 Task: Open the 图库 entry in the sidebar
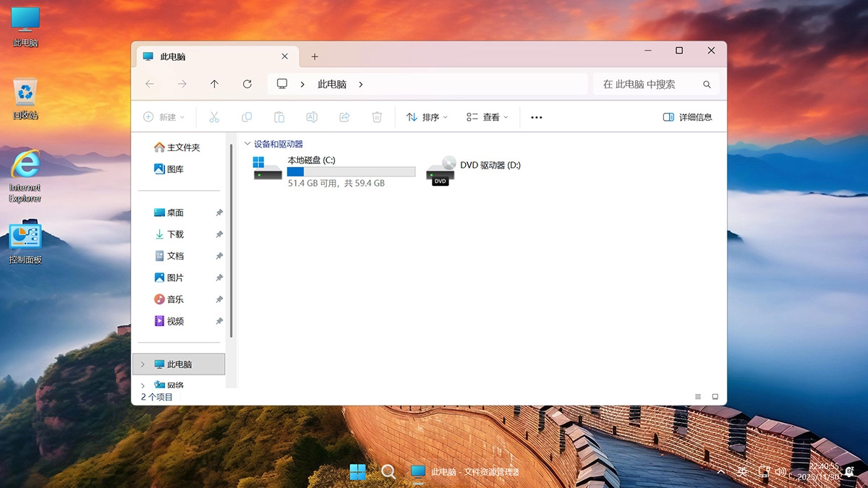[171, 169]
